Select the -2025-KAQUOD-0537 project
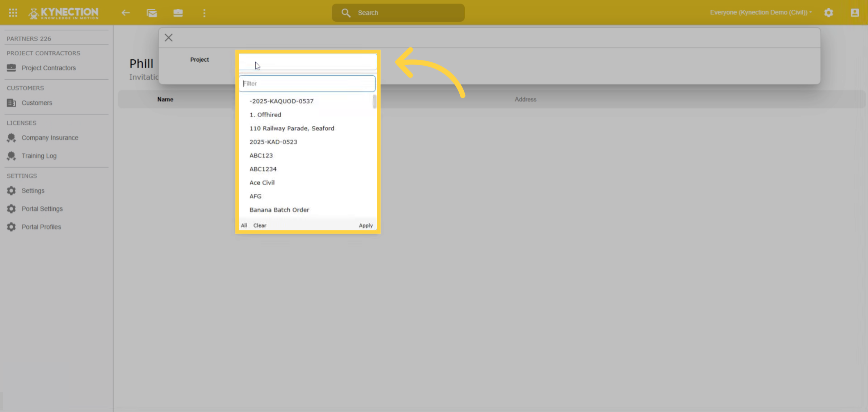Screen dimensions: 868x412 (281, 101)
